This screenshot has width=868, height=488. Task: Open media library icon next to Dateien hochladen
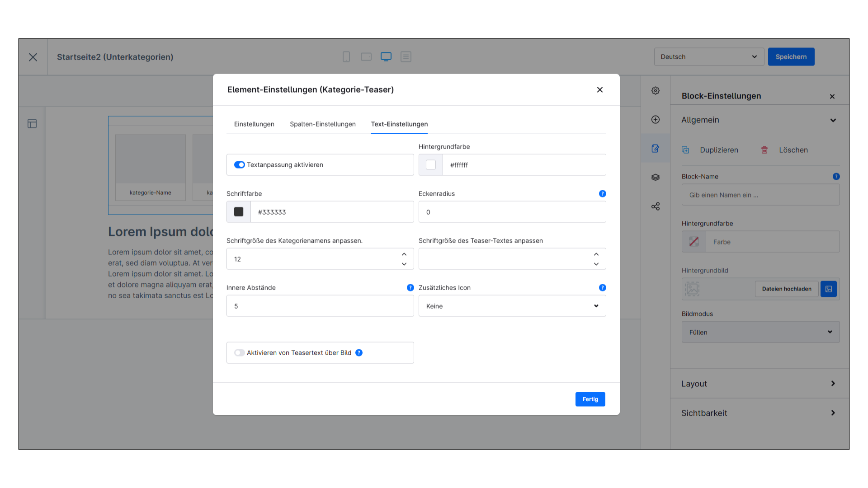(x=828, y=289)
